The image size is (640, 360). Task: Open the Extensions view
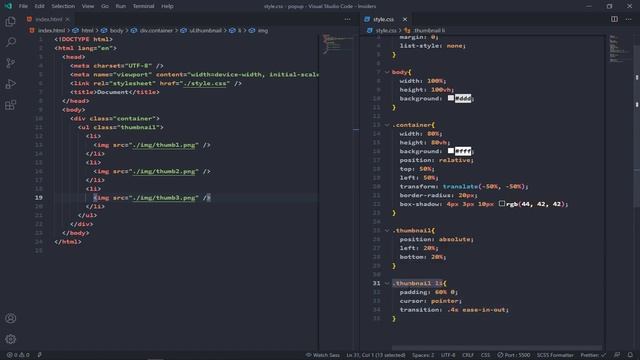coord(11,105)
